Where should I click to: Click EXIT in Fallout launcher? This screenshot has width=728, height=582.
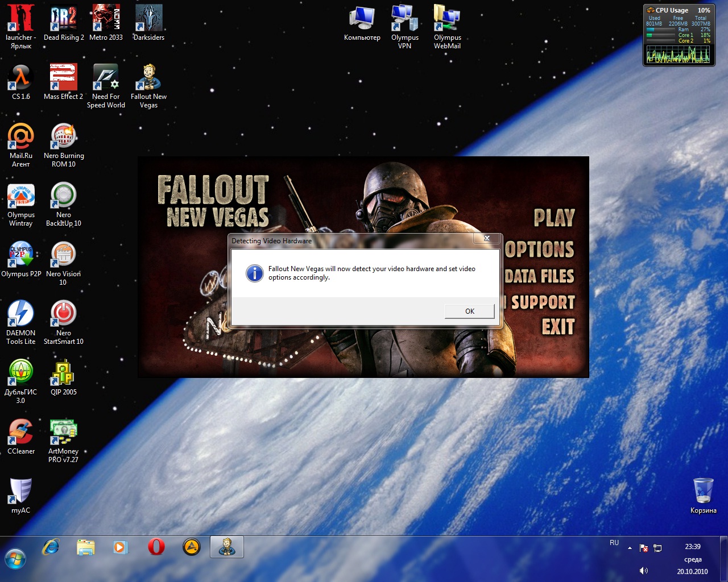coord(558,327)
